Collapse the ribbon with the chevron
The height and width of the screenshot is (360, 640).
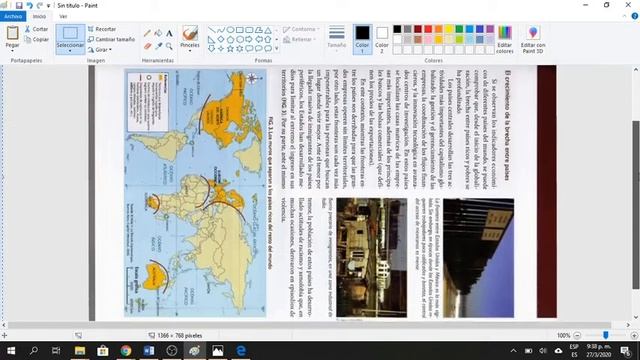pyautogui.click(x=624, y=16)
